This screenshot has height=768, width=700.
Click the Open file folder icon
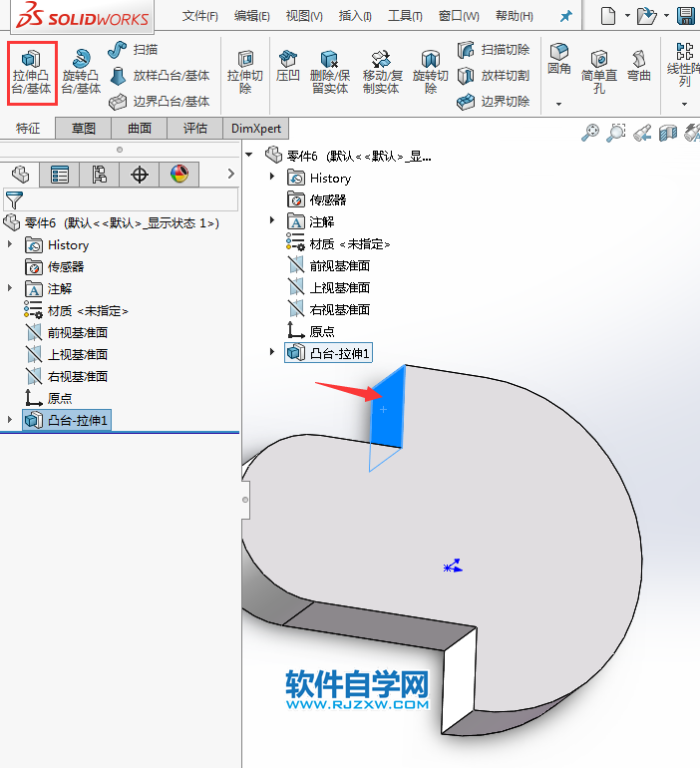pos(646,16)
